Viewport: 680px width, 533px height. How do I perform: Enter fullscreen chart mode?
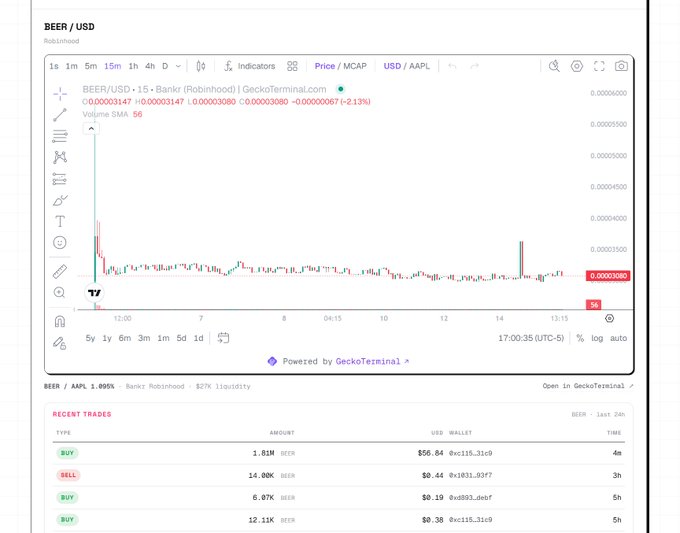point(599,66)
